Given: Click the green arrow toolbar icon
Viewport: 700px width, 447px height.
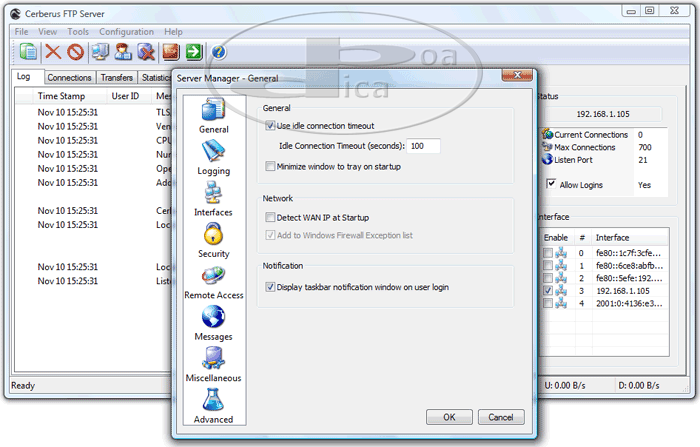Looking at the screenshot, I should [194, 52].
